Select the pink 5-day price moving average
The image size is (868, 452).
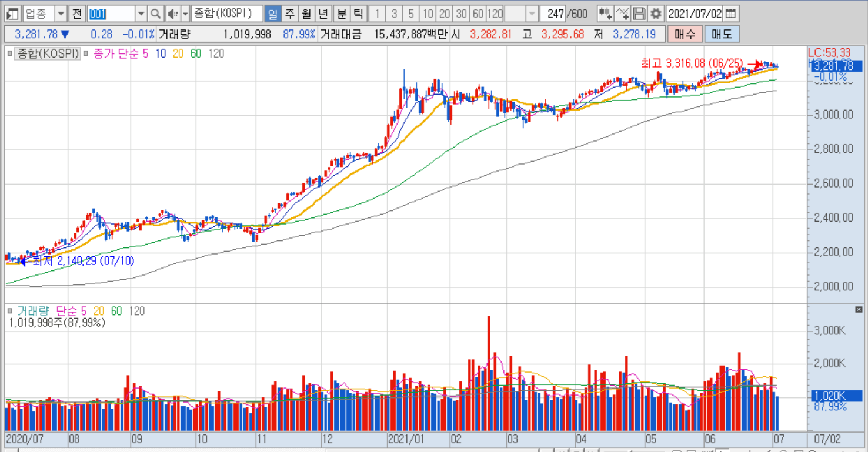click(145, 54)
